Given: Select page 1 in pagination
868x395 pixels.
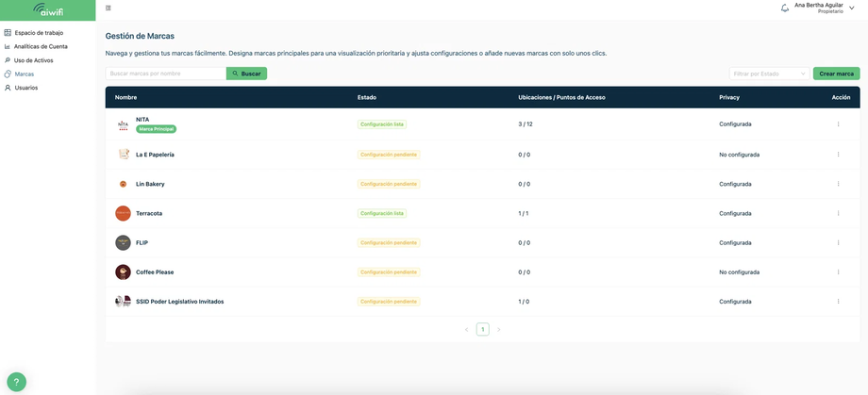Looking at the screenshot, I should 483,330.
